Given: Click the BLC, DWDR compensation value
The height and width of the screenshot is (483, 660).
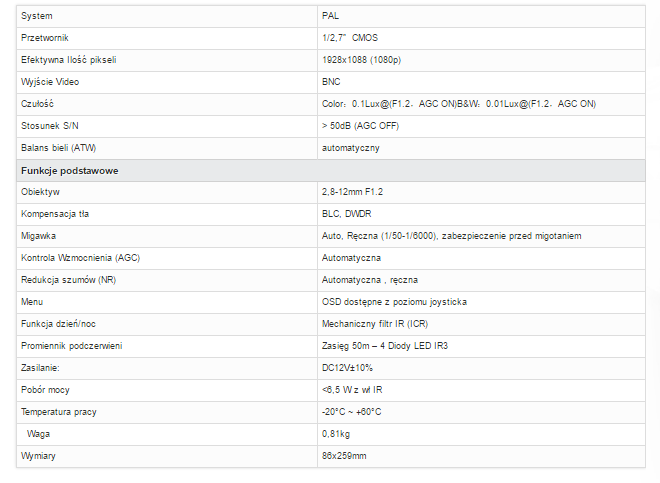Looking at the screenshot, I should pos(346,214).
